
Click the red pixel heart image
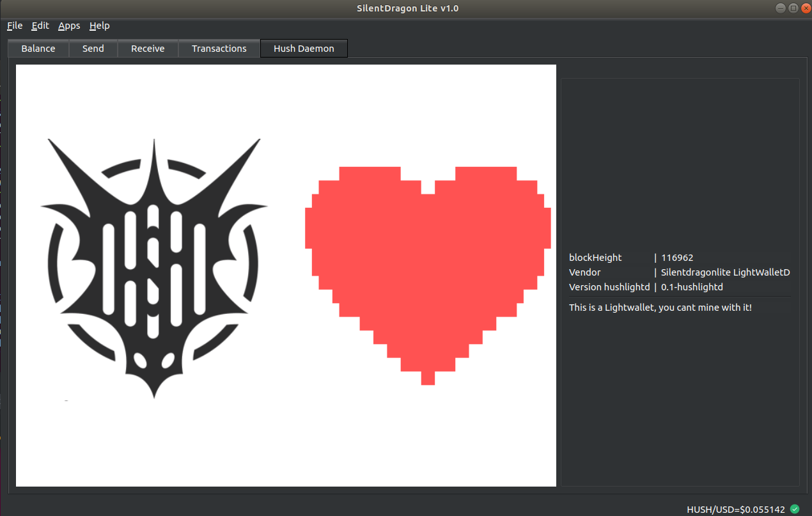click(x=428, y=276)
